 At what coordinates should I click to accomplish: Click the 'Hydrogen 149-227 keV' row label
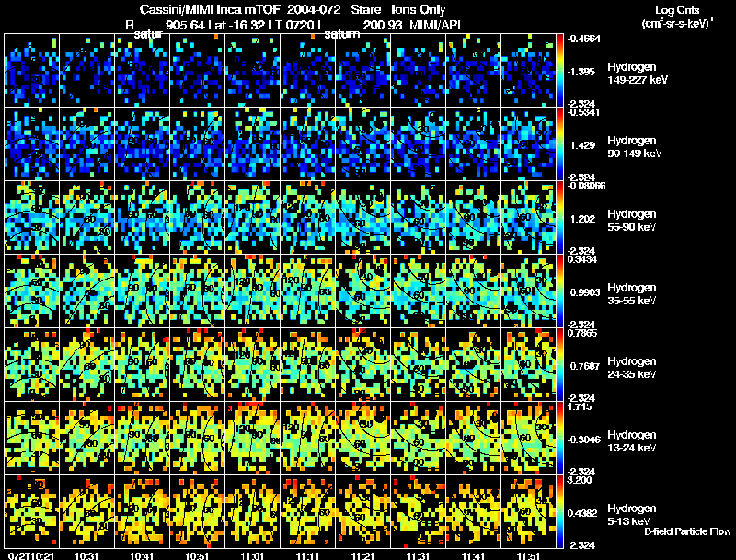[x=638, y=74]
